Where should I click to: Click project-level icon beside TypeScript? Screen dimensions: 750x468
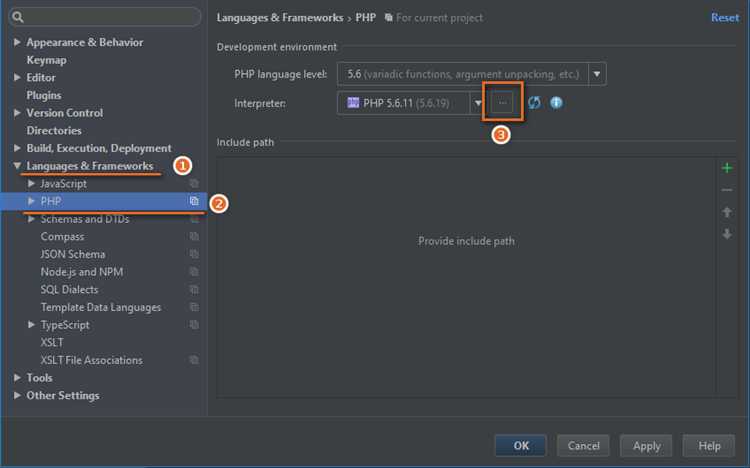pyautogui.click(x=194, y=325)
